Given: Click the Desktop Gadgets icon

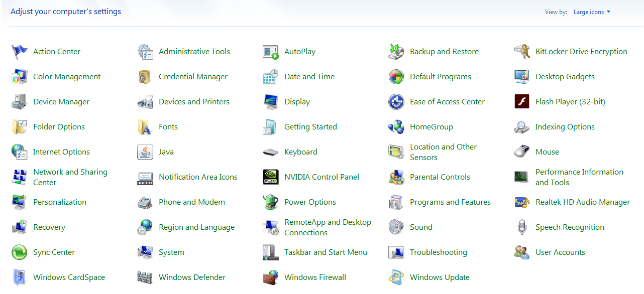Looking at the screenshot, I should click(522, 77).
